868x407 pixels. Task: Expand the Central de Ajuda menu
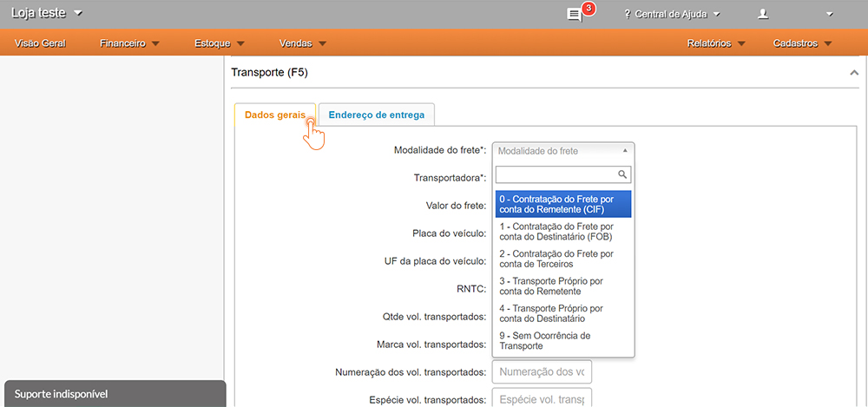672,14
